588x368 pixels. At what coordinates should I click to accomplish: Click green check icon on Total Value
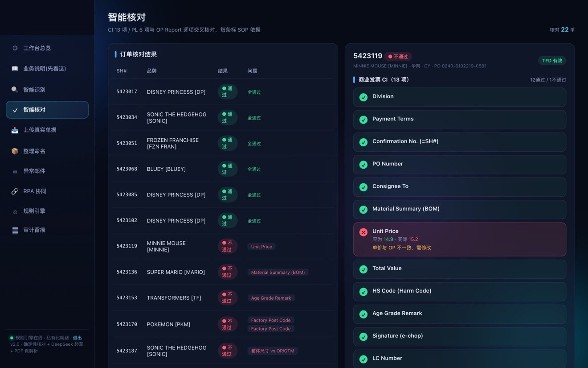[x=363, y=269]
